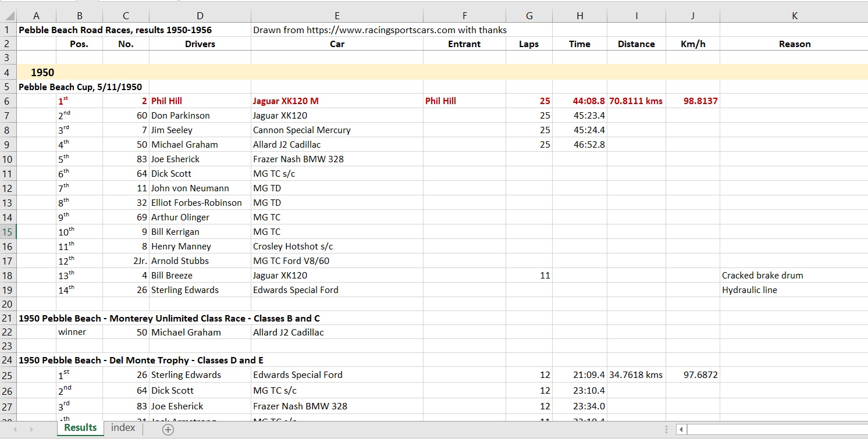Click 'Bill Kerrigan' driver cell
The width and height of the screenshot is (868, 439).
click(x=200, y=231)
